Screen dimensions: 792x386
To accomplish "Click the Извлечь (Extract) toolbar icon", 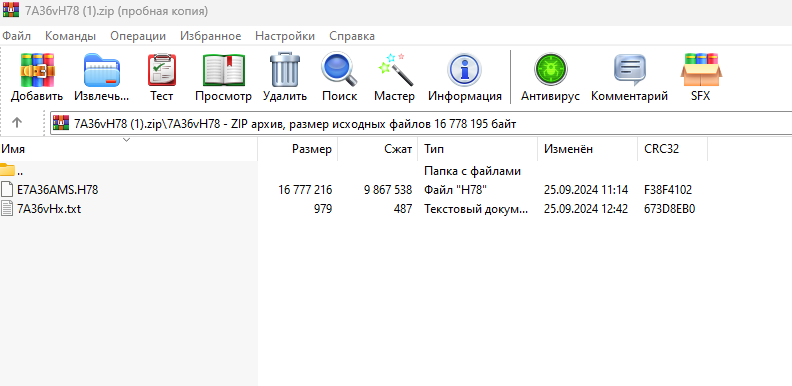I will click(x=102, y=70).
